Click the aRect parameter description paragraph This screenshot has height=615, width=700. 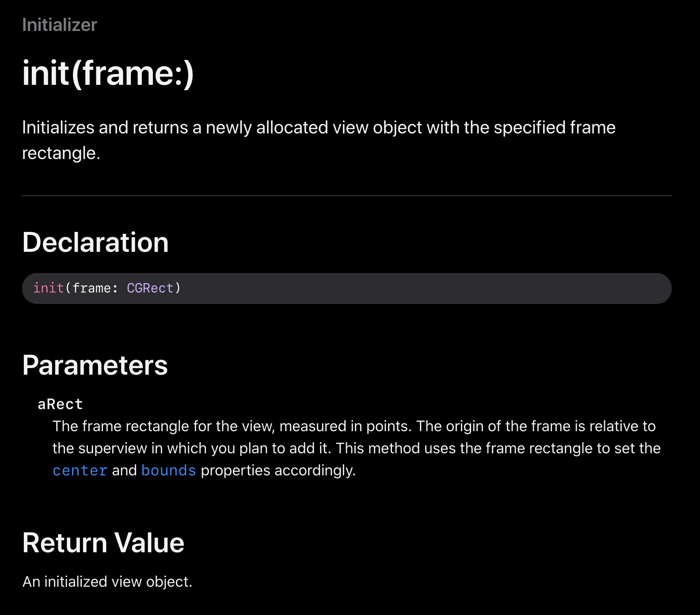coord(357,448)
